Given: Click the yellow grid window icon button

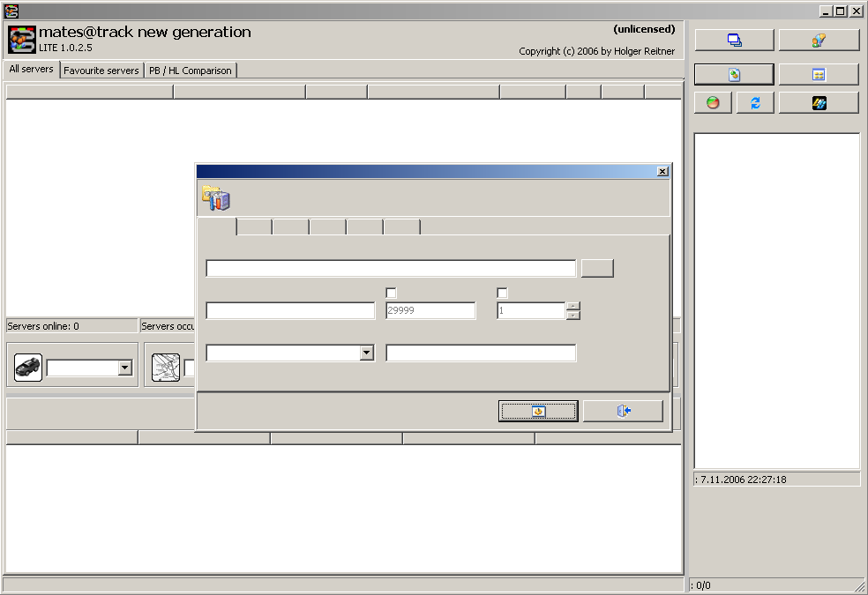Looking at the screenshot, I should tap(819, 74).
